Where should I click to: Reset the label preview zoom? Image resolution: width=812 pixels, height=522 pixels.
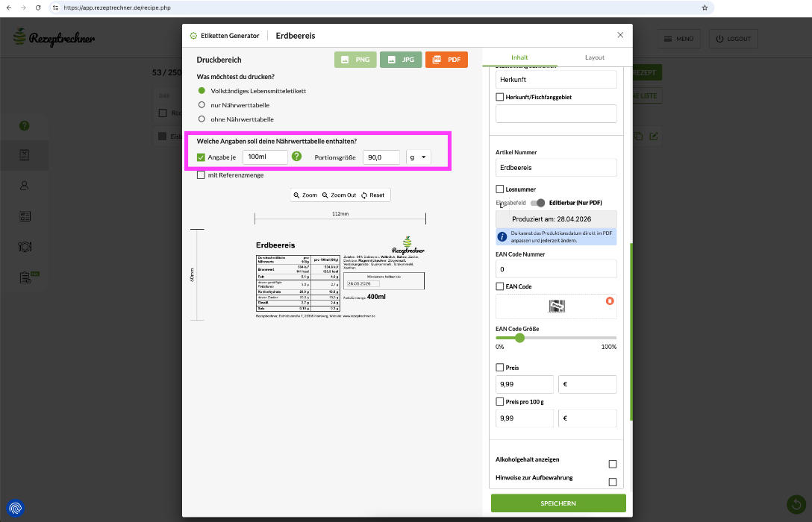tap(372, 195)
